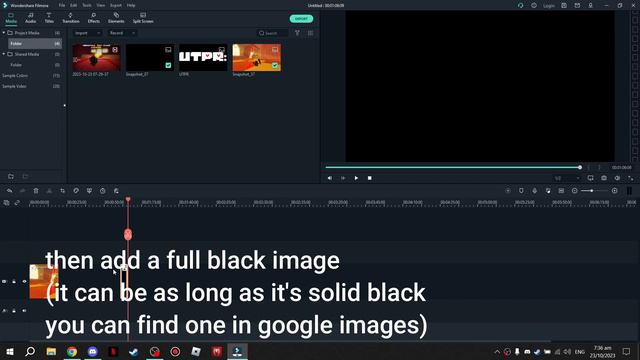Screen dimensions: 640x360
Task: Toggle the video track lock icon
Action: click(14, 281)
